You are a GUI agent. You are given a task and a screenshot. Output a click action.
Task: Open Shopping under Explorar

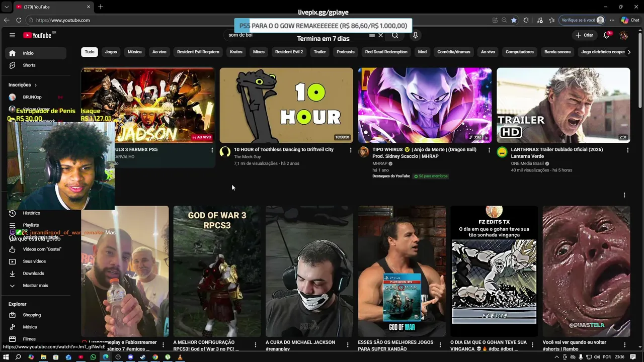pos(36,315)
